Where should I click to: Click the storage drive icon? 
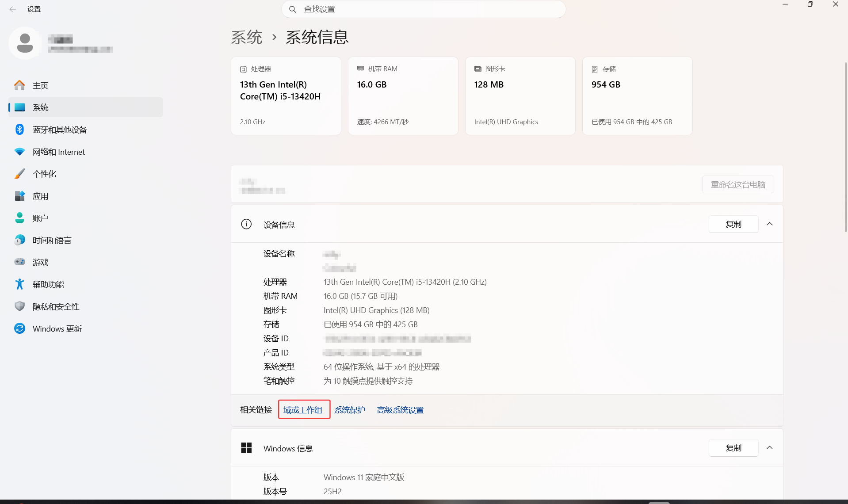595,69
